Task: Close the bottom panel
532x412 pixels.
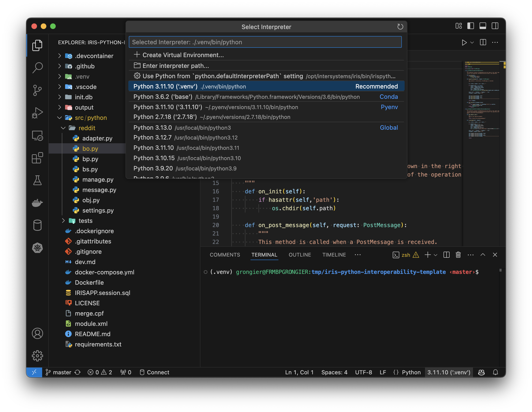Action: coord(495,255)
